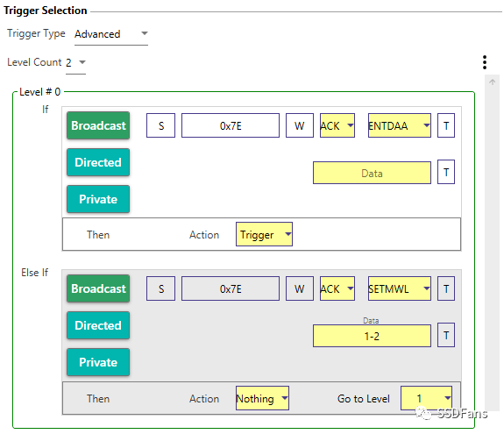
Task: Toggle T box next to ENTDAA
Action: coord(446,125)
